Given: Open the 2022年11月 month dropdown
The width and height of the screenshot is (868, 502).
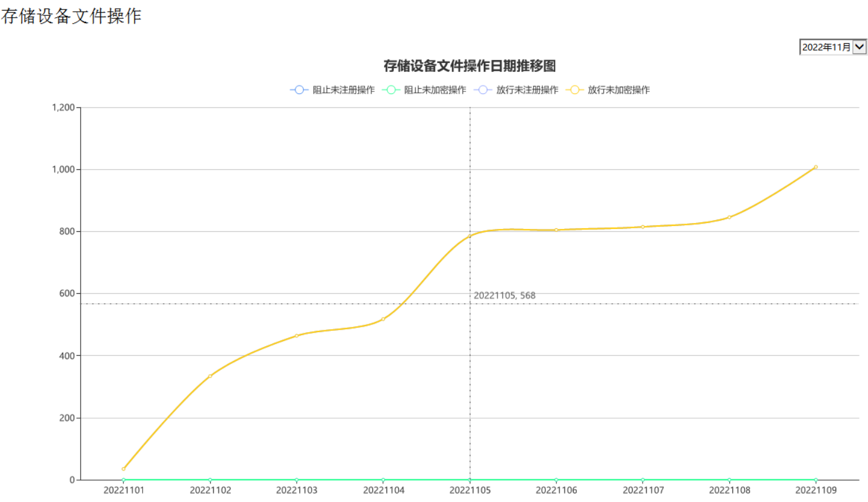Looking at the screenshot, I should coord(826,47).
